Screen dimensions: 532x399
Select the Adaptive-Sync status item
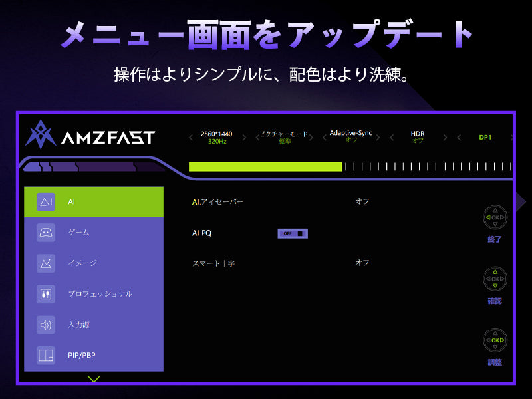coord(350,136)
